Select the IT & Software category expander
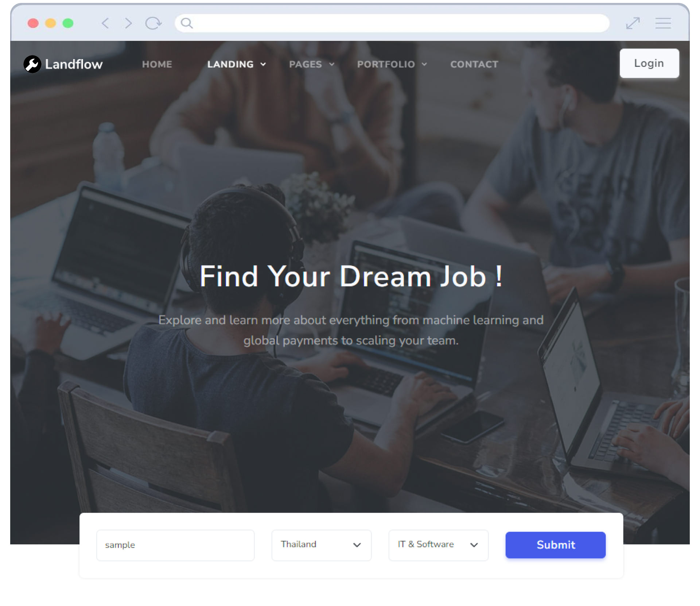700x606 pixels. (474, 545)
